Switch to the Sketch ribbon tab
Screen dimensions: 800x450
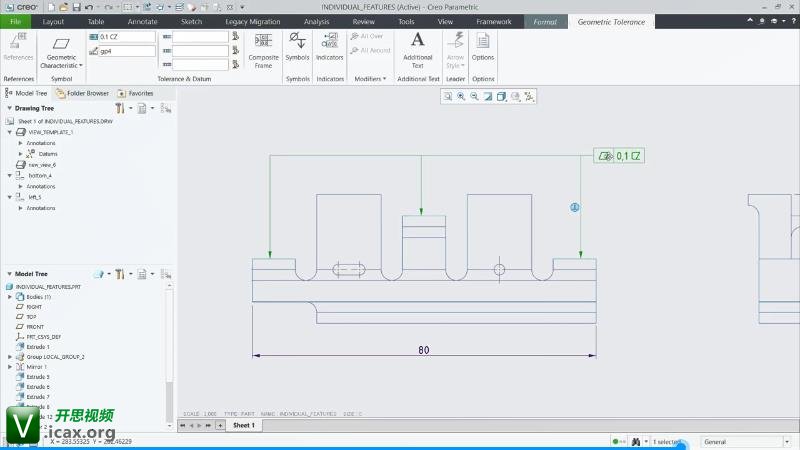(x=191, y=21)
